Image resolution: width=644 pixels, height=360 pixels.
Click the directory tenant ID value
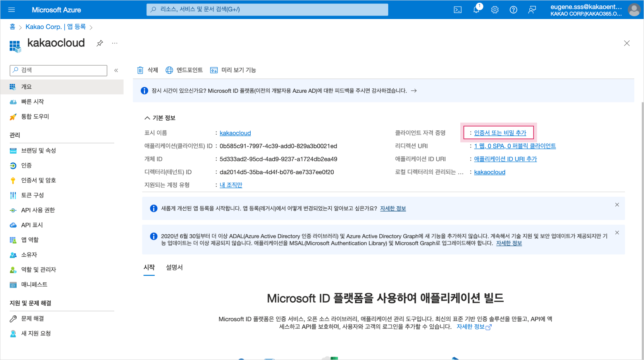(x=277, y=172)
